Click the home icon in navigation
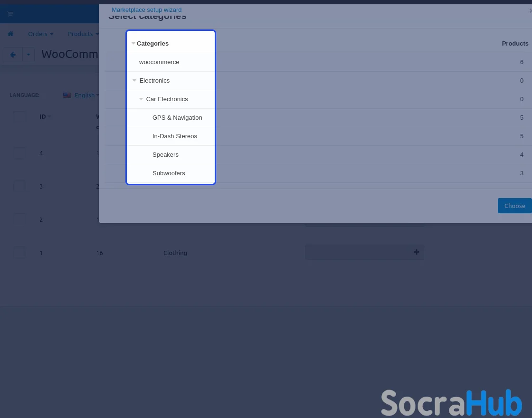 click(10, 34)
